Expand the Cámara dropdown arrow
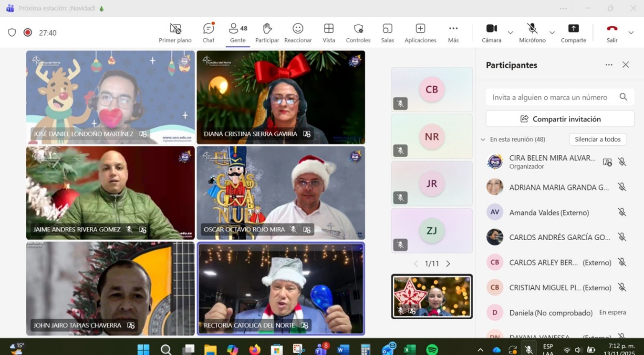 point(510,33)
